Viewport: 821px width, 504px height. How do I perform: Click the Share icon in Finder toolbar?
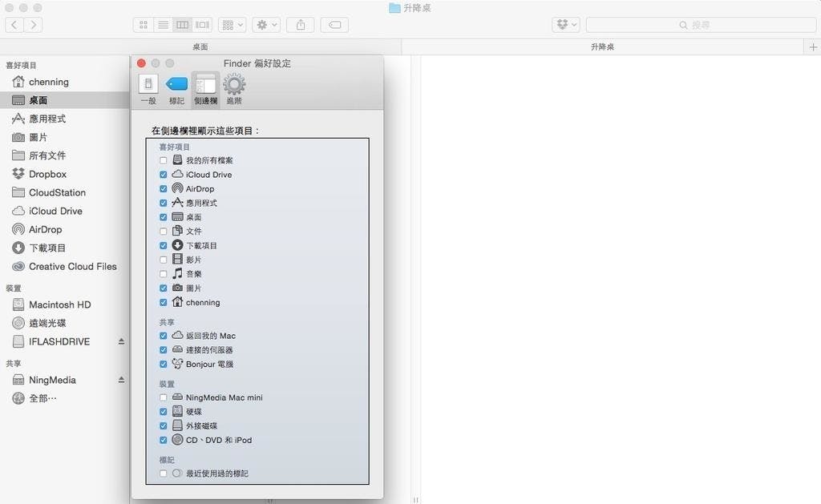tap(301, 25)
